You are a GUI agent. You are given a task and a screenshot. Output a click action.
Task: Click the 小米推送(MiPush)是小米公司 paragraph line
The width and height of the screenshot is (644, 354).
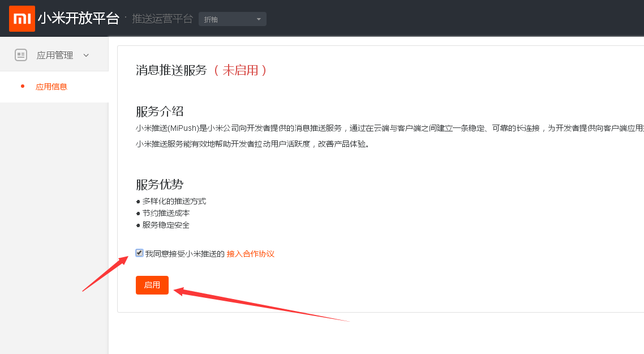click(x=390, y=128)
